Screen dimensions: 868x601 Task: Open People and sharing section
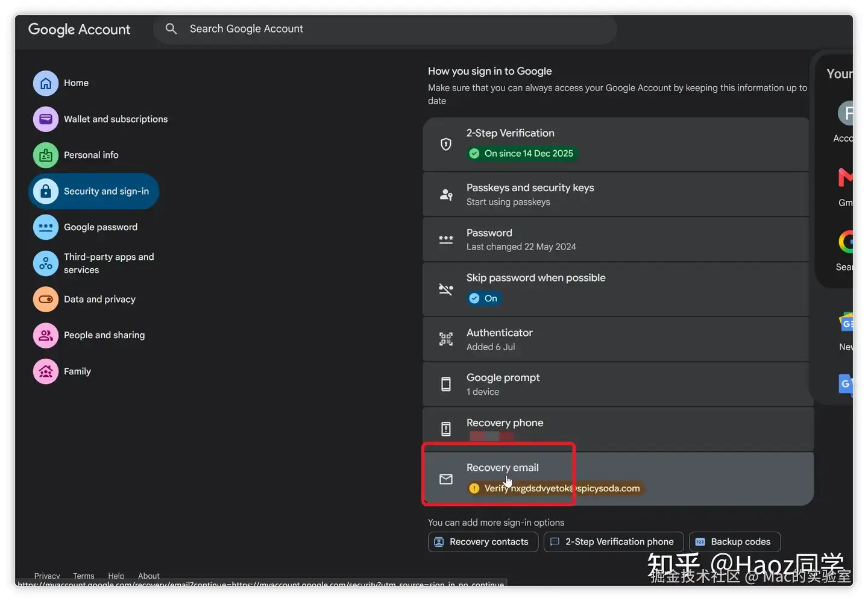pyautogui.click(x=104, y=335)
